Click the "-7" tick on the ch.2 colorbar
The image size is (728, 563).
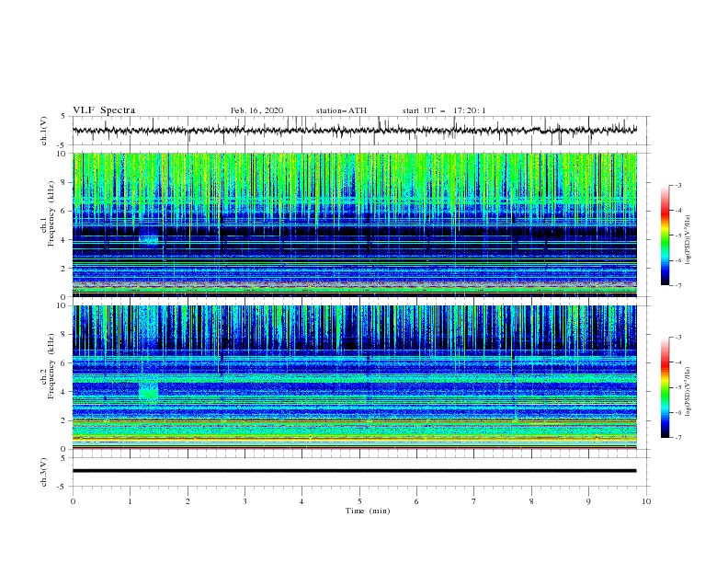(x=677, y=438)
